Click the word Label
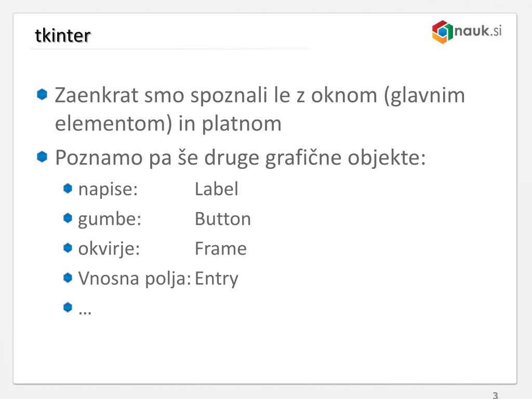This screenshot has width=532, height=399. tap(217, 189)
